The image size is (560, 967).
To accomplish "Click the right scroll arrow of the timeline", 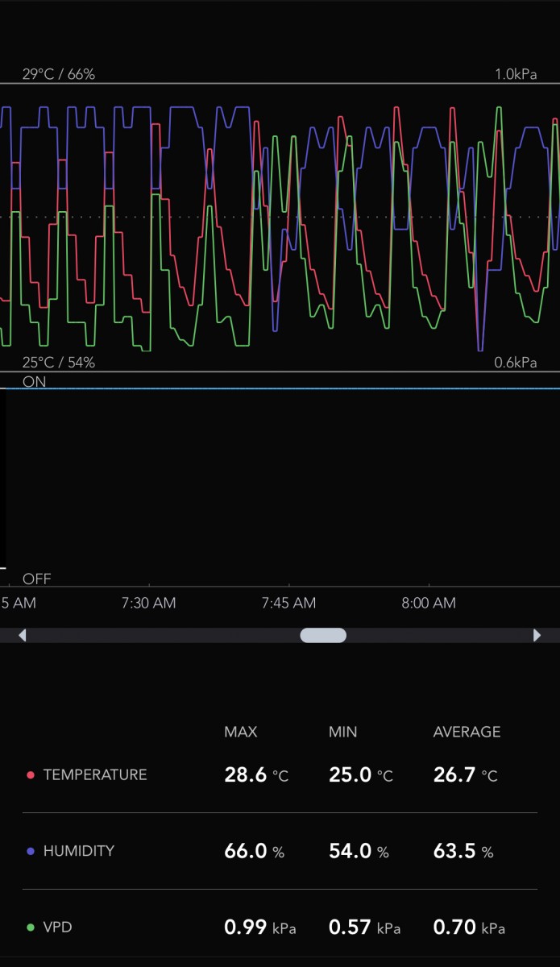I will (537, 636).
